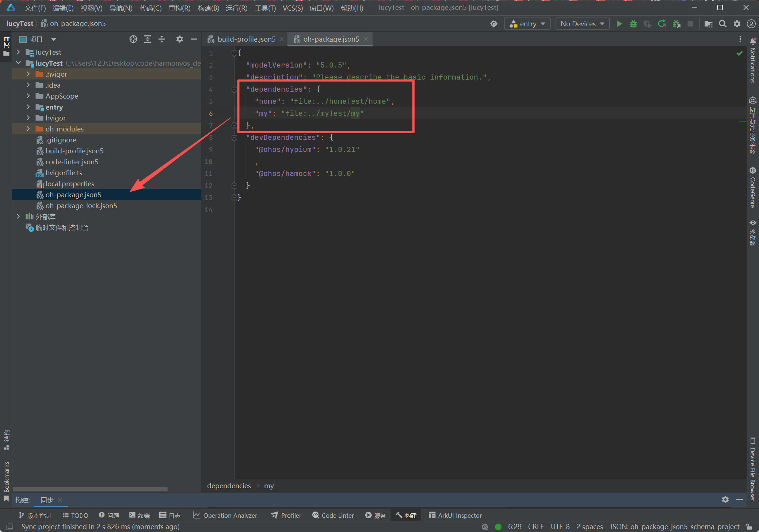The width and height of the screenshot is (759, 532).
Task: Click the collapse all icon in project panel
Action: click(x=162, y=39)
